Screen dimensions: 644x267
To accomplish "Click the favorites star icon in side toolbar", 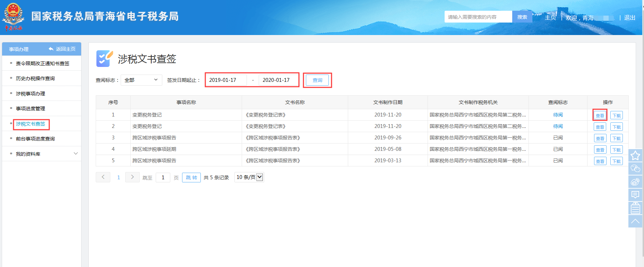I will tap(635, 155).
